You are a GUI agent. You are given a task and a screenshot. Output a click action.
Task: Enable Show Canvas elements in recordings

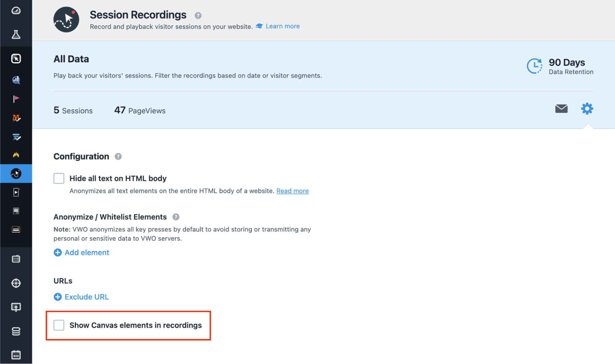tap(58, 325)
